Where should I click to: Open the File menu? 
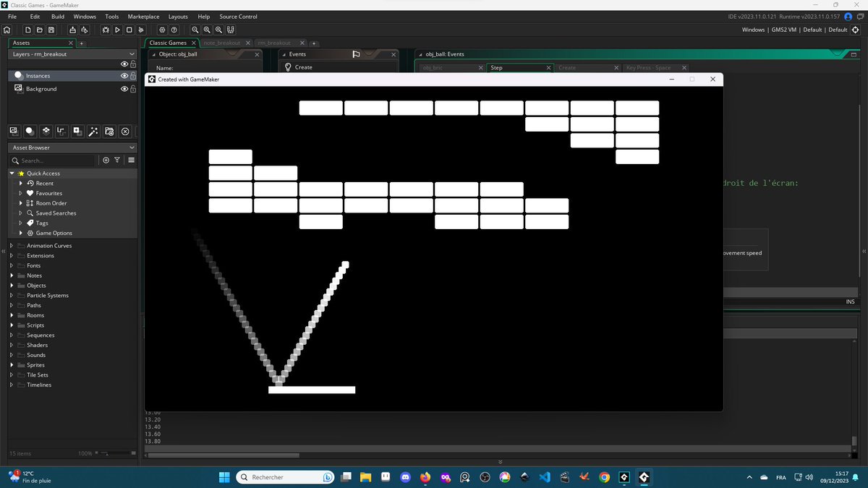tap(12, 16)
